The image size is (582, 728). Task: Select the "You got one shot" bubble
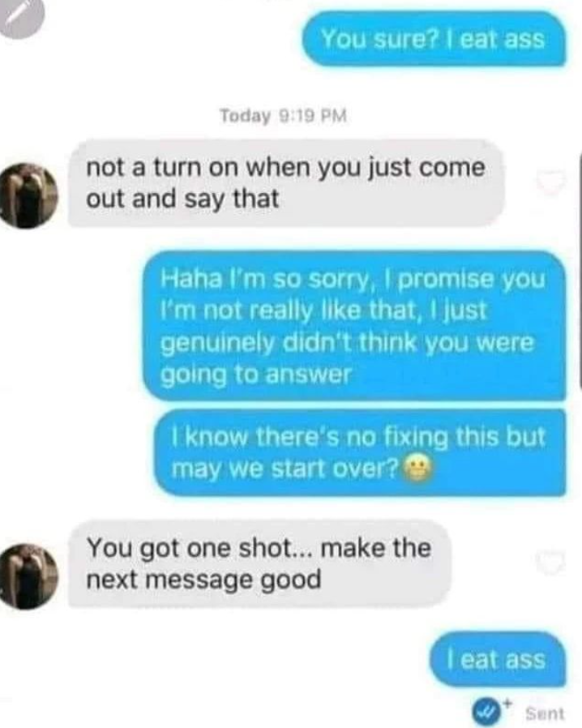(x=260, y=564)
